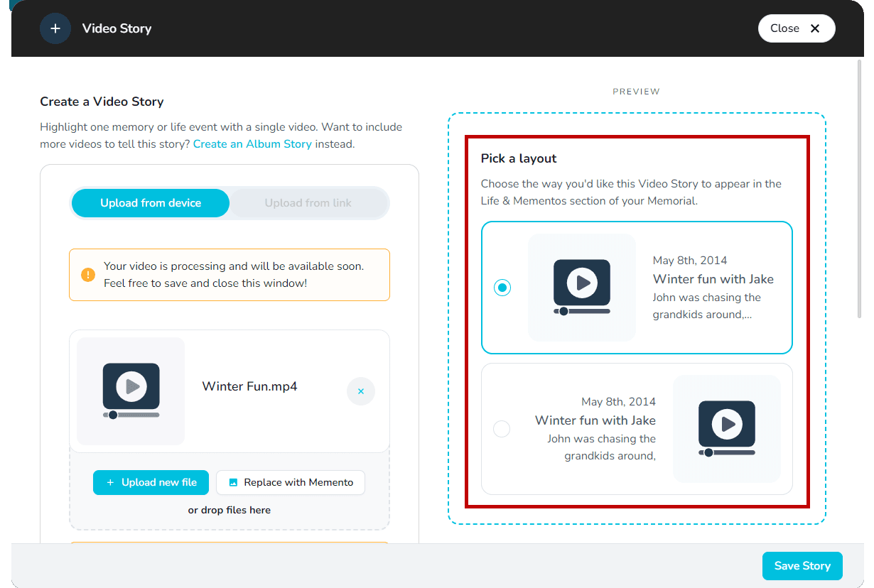Switch to the Upload from link tab
This screenshot has width=874, height=588.
point(308,202)
